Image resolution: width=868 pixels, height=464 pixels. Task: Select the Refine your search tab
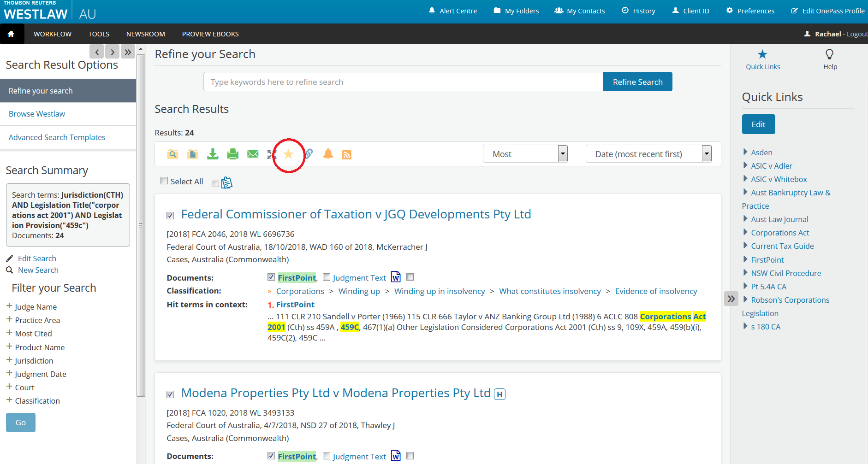click(x=68, y=91)
